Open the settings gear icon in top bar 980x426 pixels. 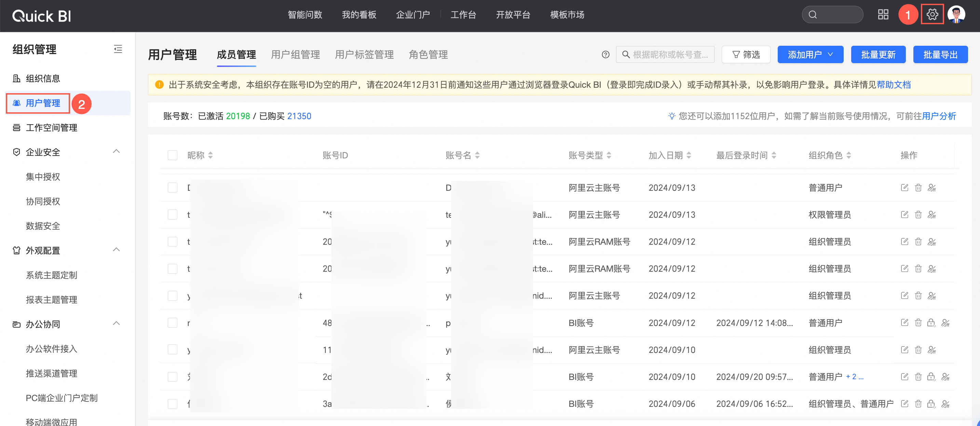click(932, 14)
